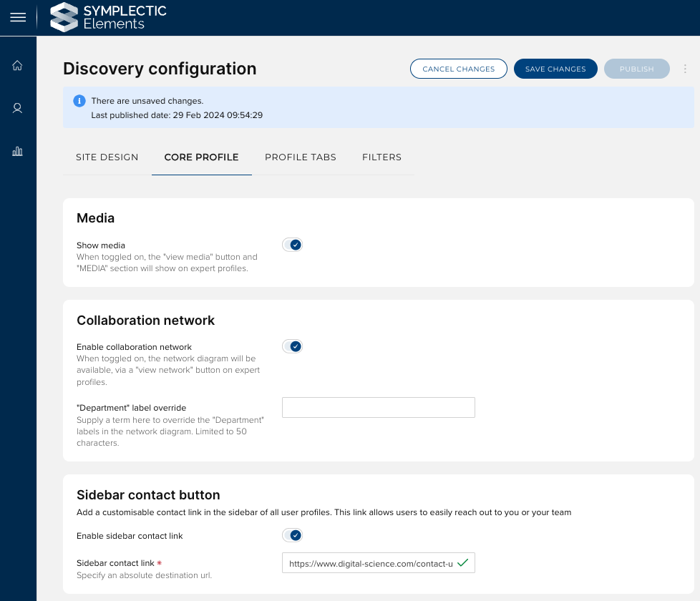Open the hamburger navigation menu
Screen dimensions: 700x601
tap(18, 18)
